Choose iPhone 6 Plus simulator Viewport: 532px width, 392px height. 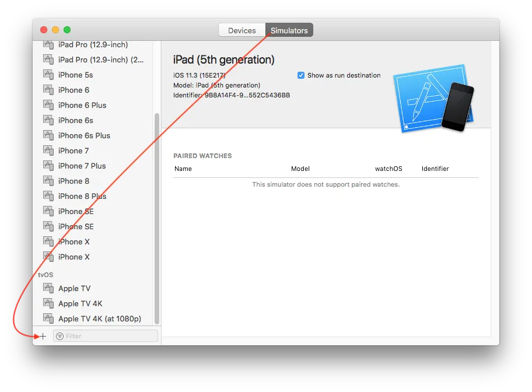click(x=82, y=105)
